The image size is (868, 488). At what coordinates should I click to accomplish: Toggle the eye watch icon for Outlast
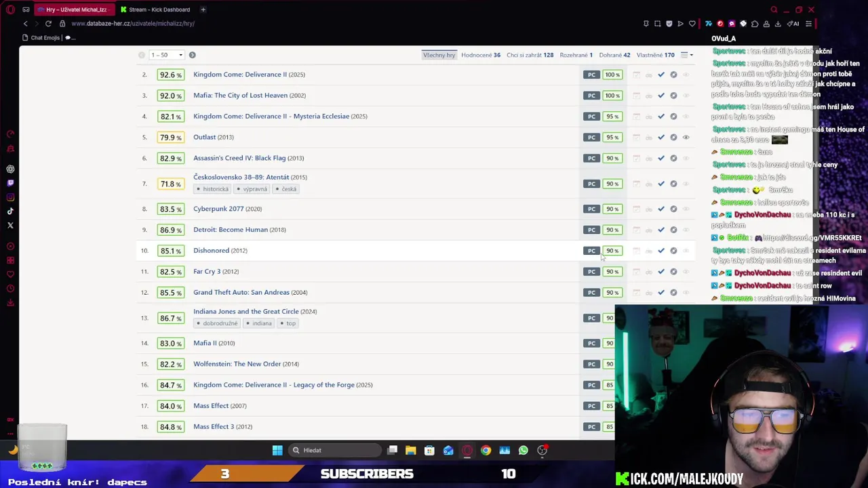[x=686, y=138]
